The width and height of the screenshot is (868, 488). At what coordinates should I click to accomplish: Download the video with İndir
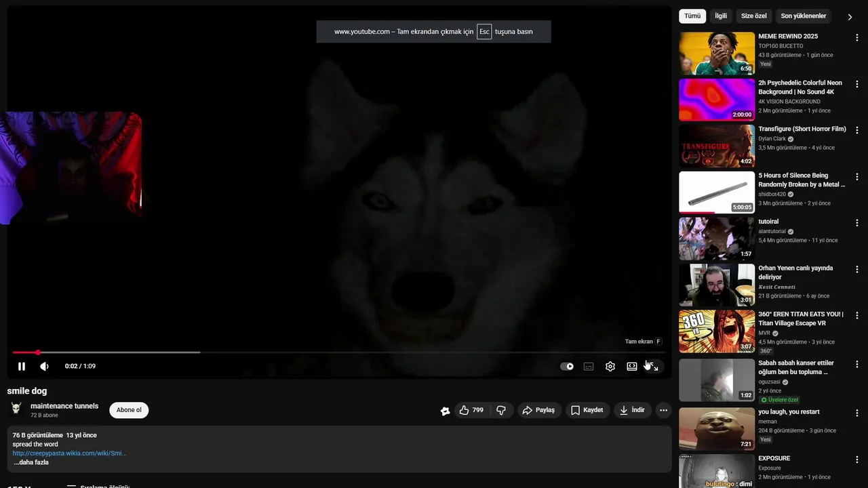click(x=633, y=410)
